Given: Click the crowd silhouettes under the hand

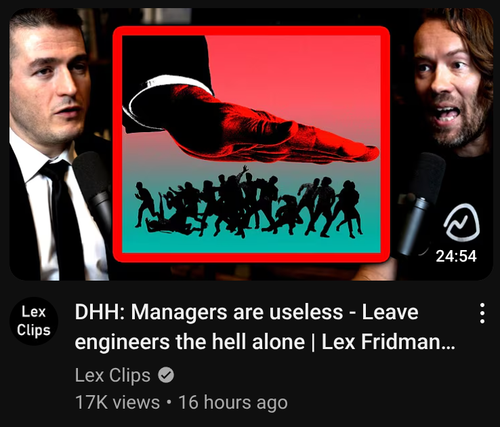Looking at the screenshot, I should (x=248, y=203).
